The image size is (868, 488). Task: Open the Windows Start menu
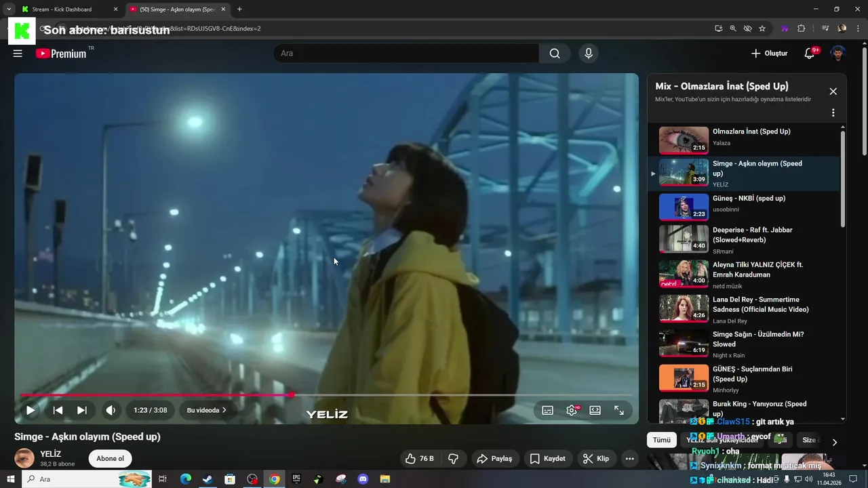pos(10,479)
